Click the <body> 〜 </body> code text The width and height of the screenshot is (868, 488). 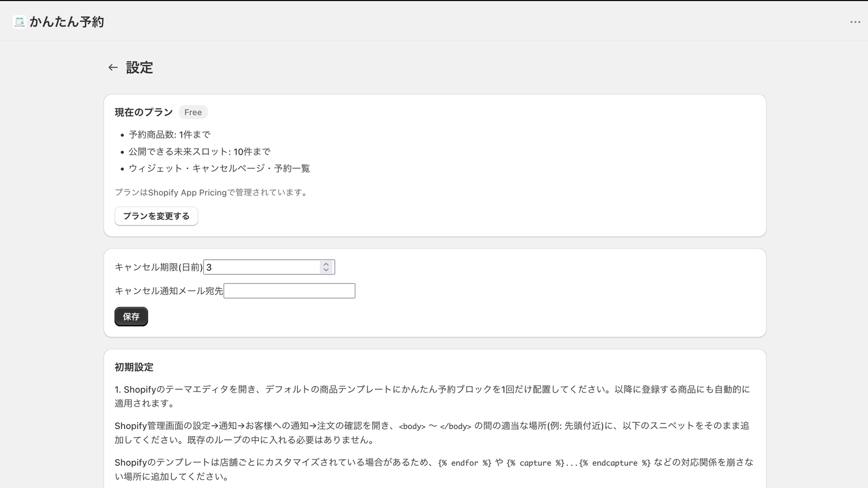(x=435, y=426)
